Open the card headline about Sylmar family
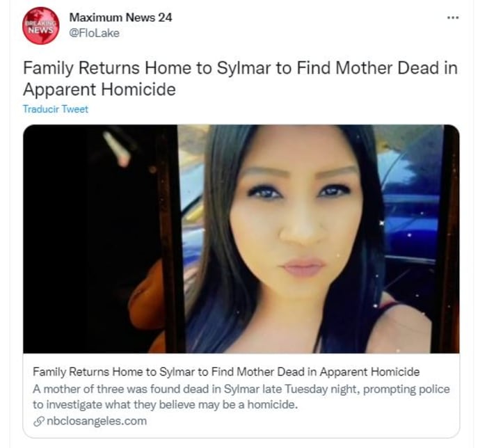This screenshot has width=487, height=448. click(x=226, y=371)
